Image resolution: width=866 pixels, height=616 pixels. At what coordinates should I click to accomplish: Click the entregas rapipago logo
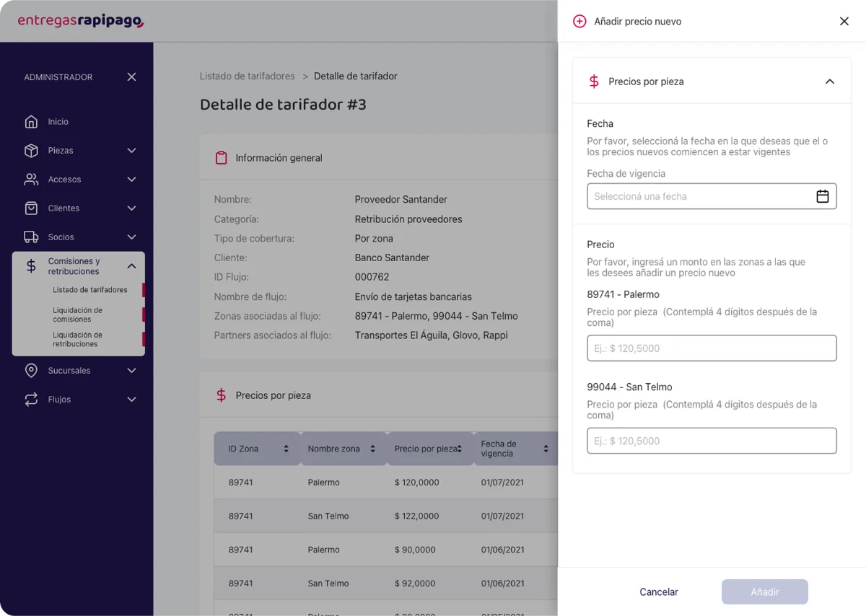(x=81, y=21)
